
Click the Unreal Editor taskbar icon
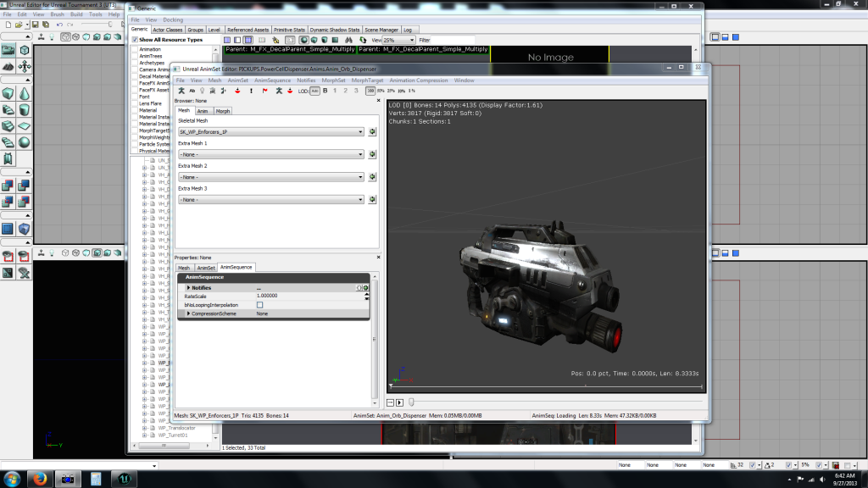click(x=124, y=480)
